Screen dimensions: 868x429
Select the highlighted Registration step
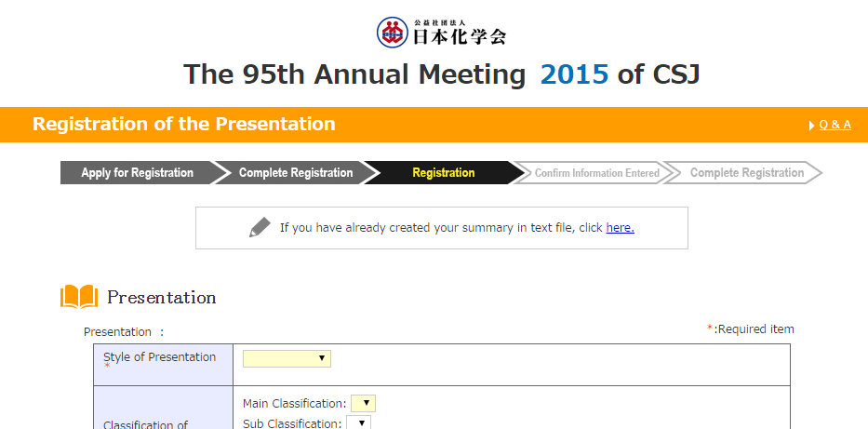click(444, 173)
